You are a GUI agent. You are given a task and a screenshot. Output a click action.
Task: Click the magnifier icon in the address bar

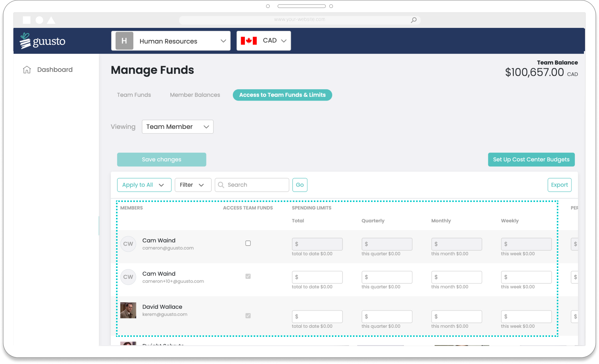click(x=414, y=20)
